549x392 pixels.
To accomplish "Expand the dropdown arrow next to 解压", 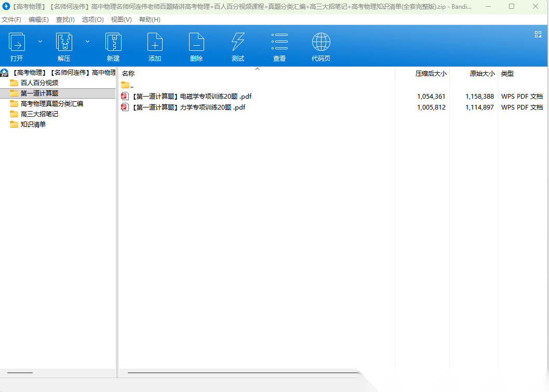I will click(x=87, y=41).
